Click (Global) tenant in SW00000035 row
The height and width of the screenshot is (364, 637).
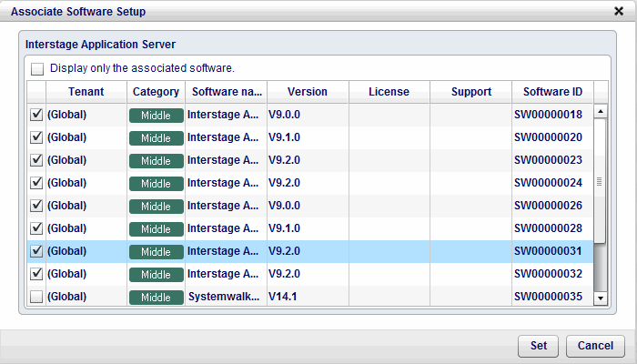click(x=67, y=297)
